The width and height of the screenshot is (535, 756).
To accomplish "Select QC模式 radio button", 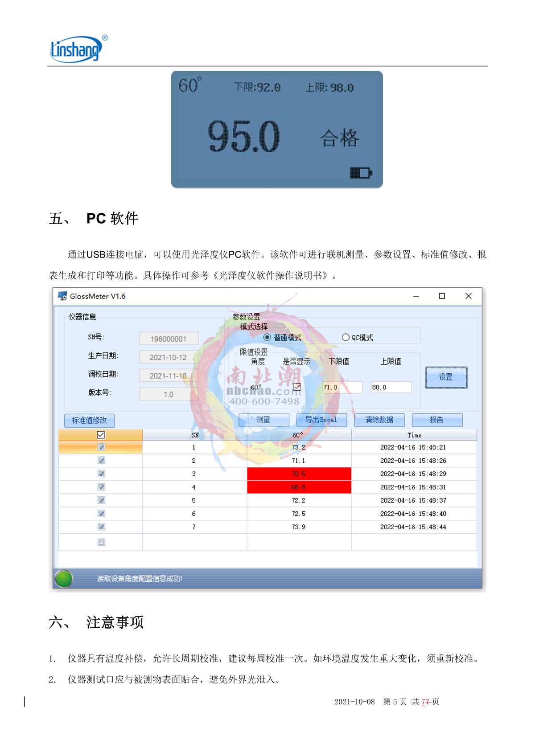I will point(346,338).
